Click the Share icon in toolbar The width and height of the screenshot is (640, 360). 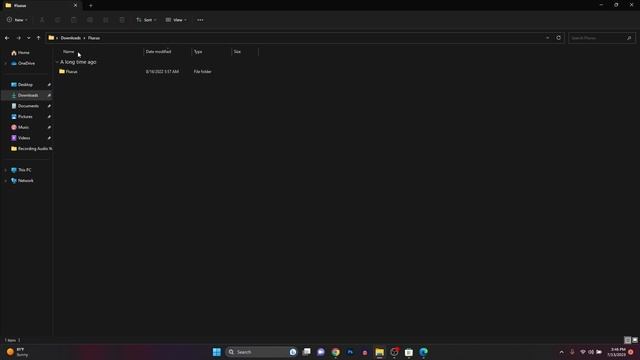(x=106, y=20)
